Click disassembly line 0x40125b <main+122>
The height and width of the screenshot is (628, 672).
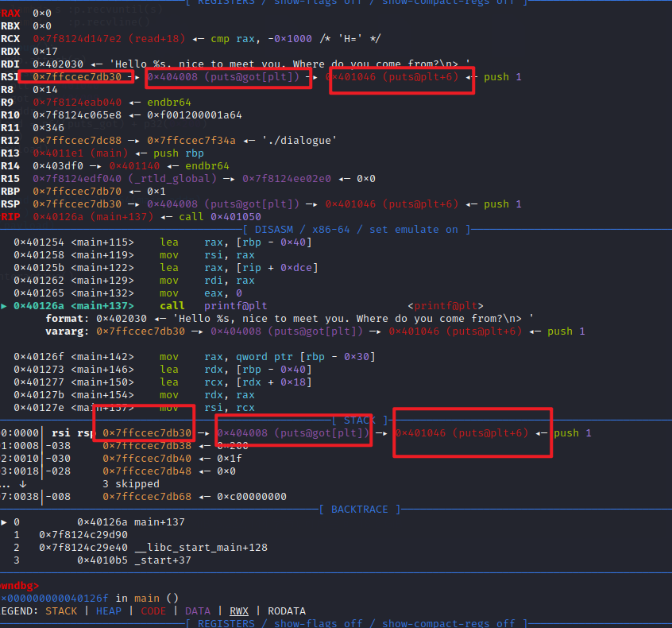166,268
